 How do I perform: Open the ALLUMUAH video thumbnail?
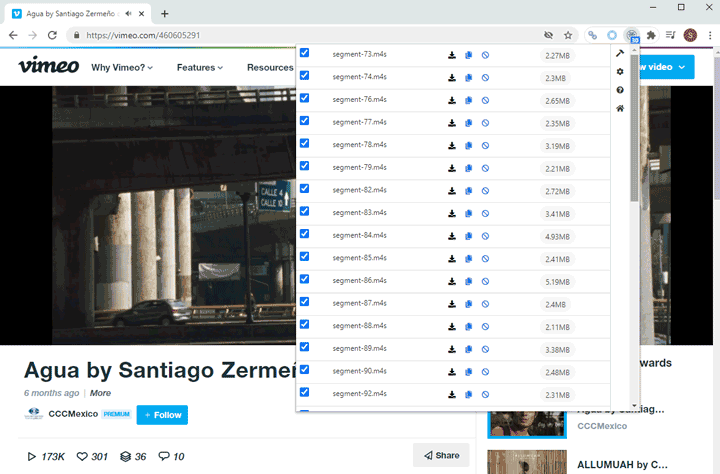point(527,462)
